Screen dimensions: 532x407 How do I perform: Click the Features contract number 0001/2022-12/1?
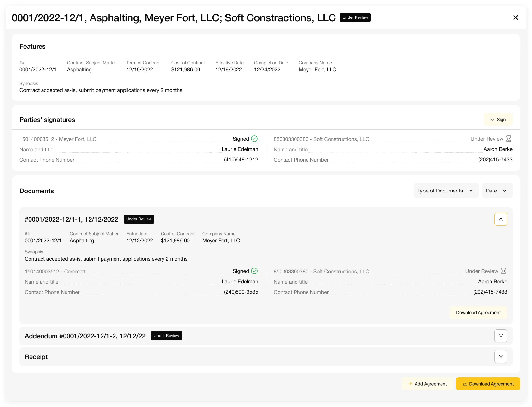pos(38,70)
